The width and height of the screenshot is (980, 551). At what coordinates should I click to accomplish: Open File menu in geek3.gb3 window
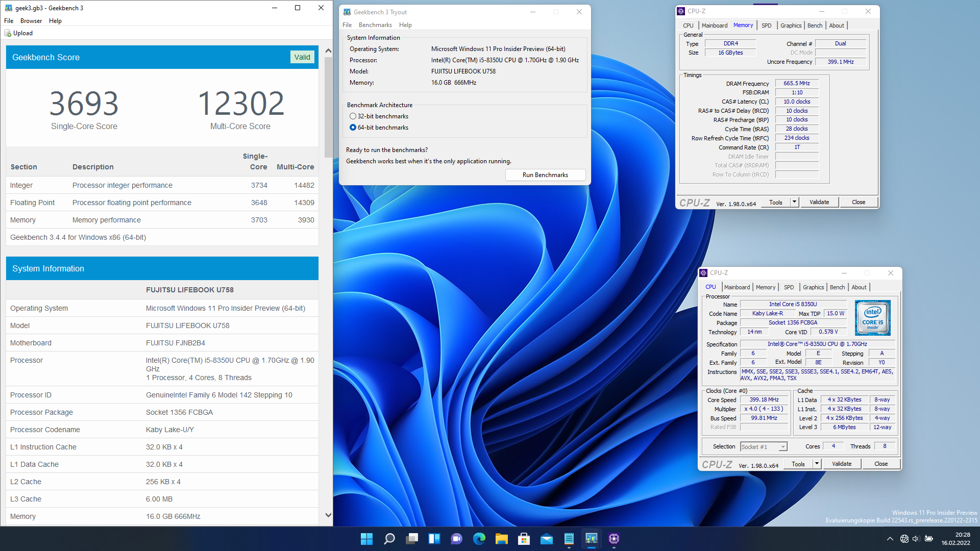pyautogui.click(x=9, y=21)
